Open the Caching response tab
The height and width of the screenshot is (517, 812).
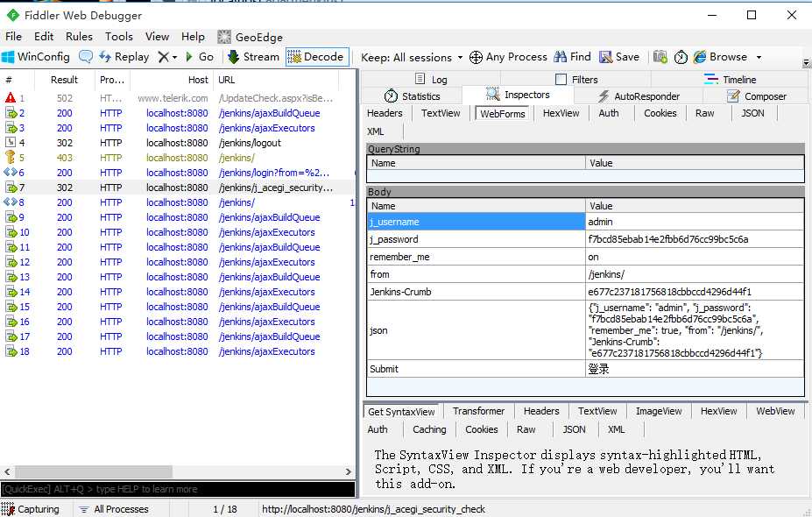pyautogui.click(x=429, y=429)
